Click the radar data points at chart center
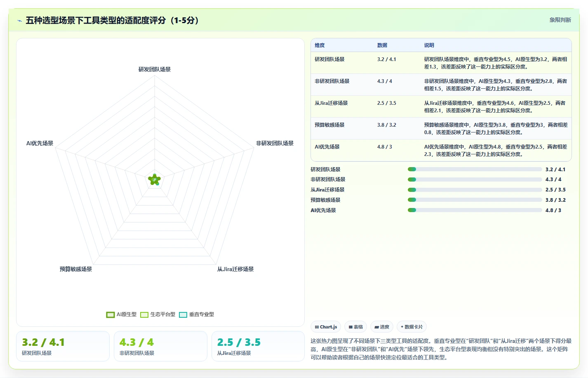Viewport: 588px width, 378px height. [154, 180]
